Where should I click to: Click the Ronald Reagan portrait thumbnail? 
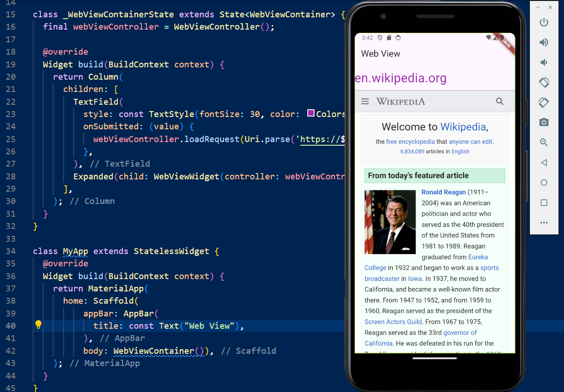pos(390,222)
